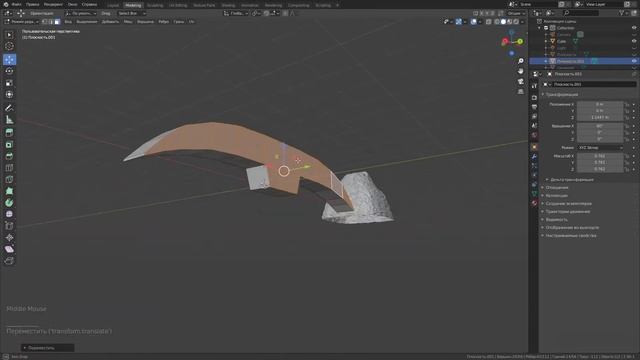
Task: Open the Drag Select Box dropdown
Action: click(131, 13)
